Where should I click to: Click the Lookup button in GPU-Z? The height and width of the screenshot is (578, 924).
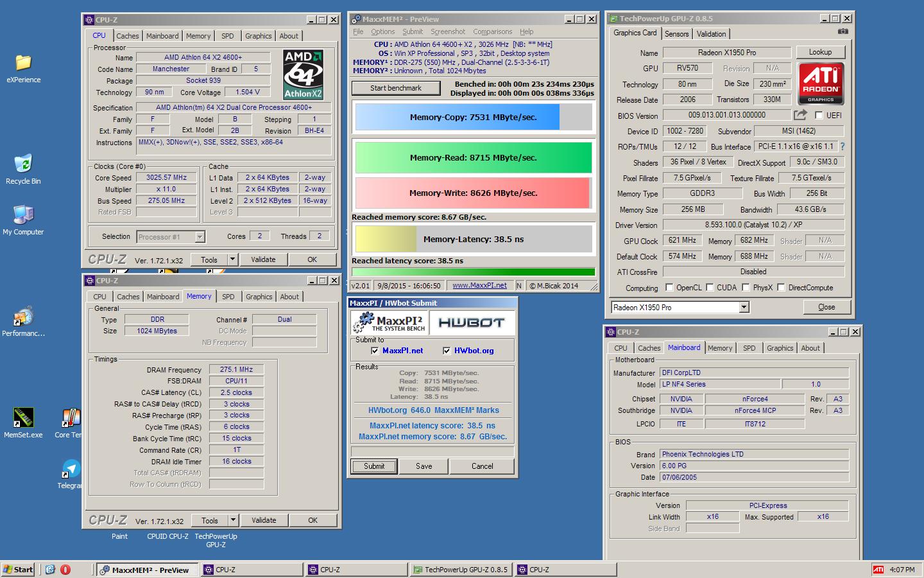tap(820, 52)
